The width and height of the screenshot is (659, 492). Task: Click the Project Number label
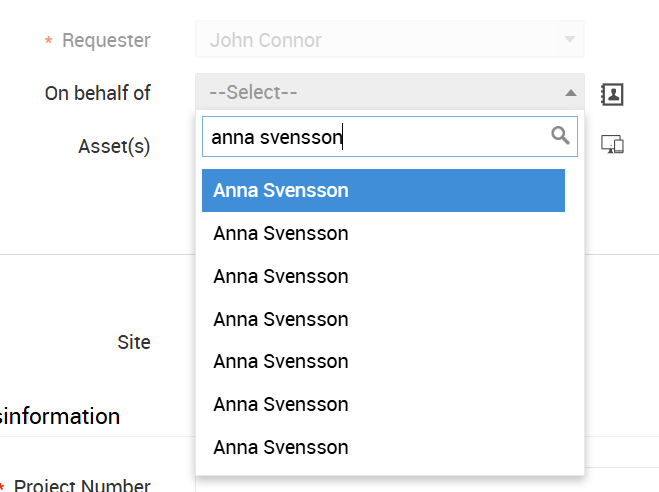pyautogui.click(x=82, y=486)
